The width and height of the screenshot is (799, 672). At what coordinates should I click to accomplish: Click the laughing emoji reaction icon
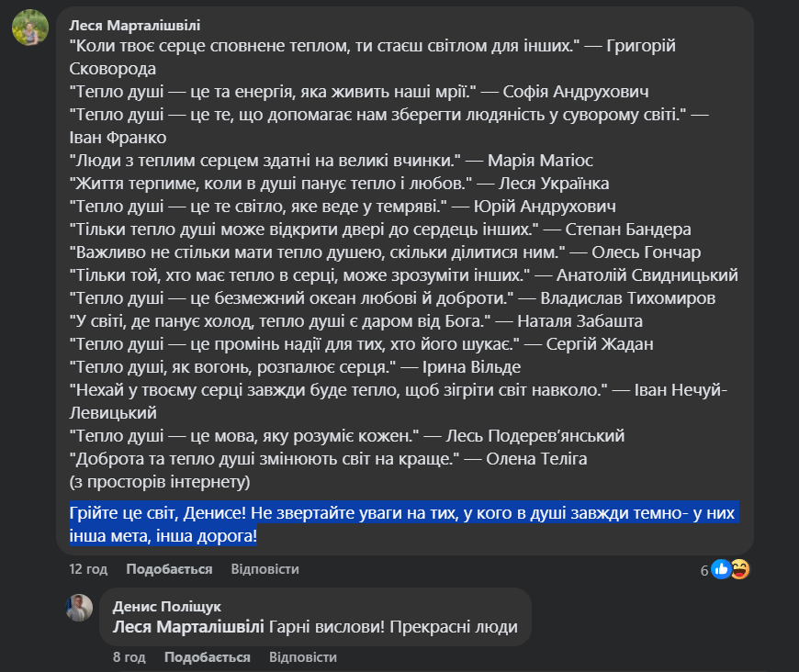pyautogui.click(x=740, y=569)
